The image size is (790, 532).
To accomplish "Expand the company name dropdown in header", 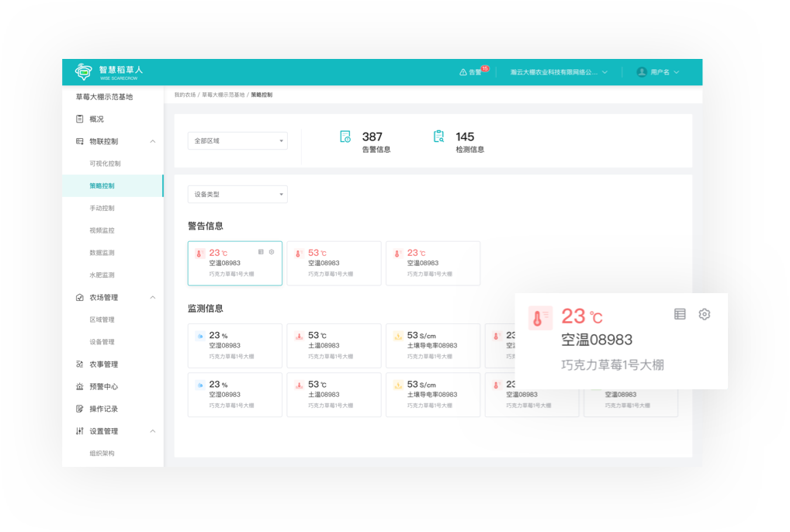I will click(x=559, y=72).
